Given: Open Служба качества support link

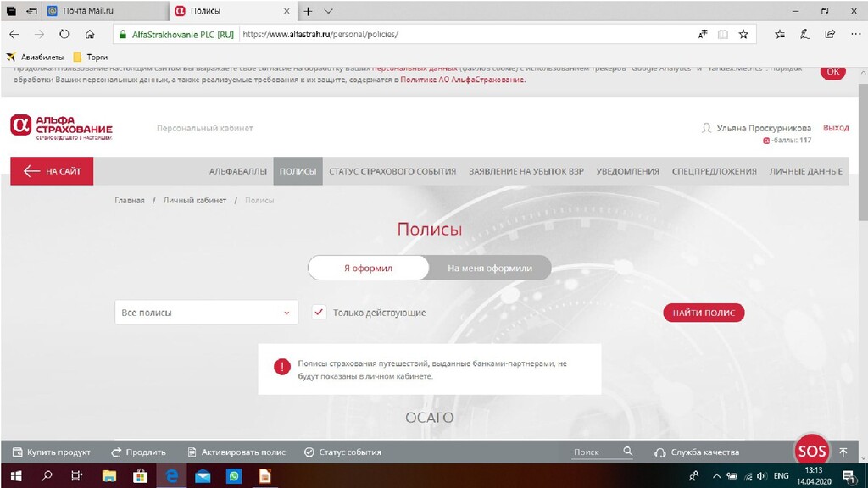Looking at the screenshot, I should [x=697, y=452].
